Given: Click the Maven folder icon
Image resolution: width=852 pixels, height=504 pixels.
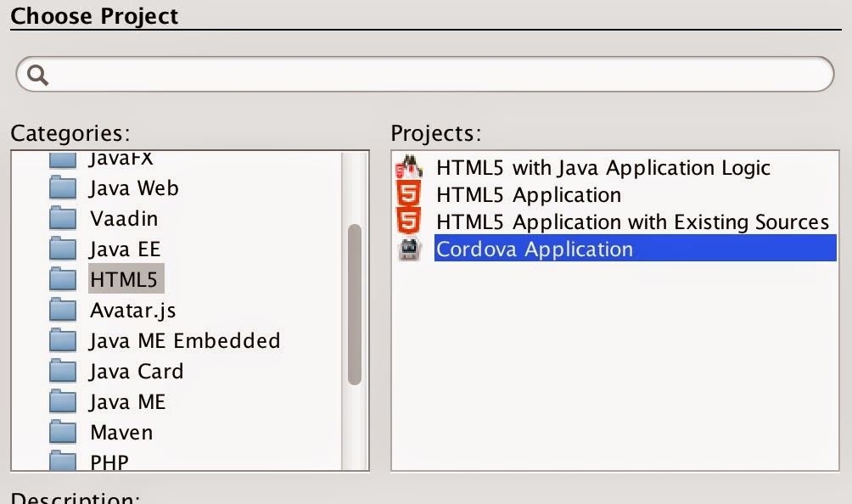Looking at the screenshot, I should tap(63, 433).
